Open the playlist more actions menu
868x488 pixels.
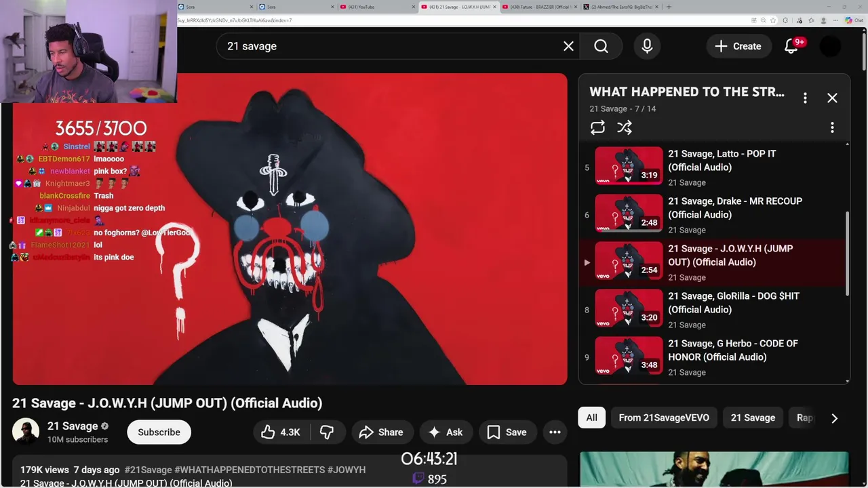point(832,127)
